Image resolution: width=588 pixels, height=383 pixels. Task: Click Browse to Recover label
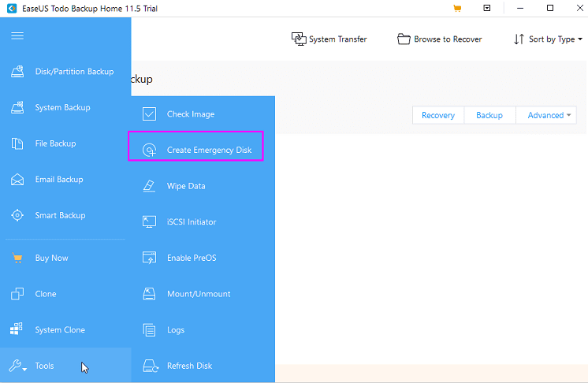(x=448, y=39)
